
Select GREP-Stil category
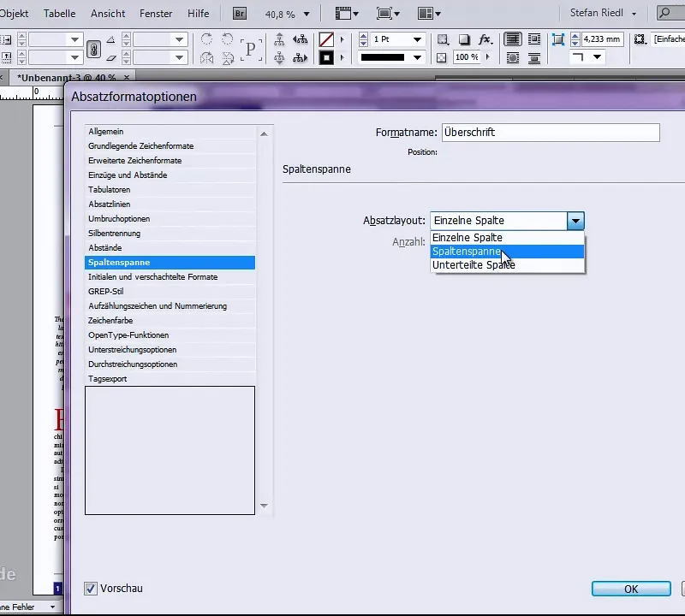coord(170,291)
